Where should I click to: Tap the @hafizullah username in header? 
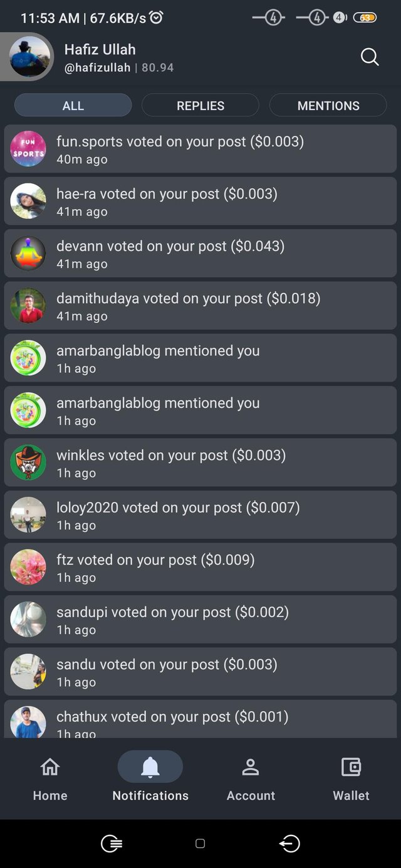[97, 68]
